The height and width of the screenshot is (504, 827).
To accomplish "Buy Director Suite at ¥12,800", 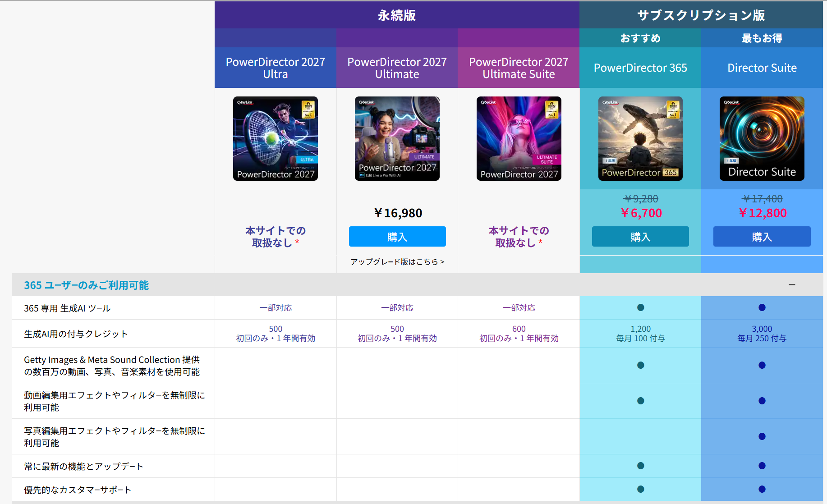I will pos(762,237).
